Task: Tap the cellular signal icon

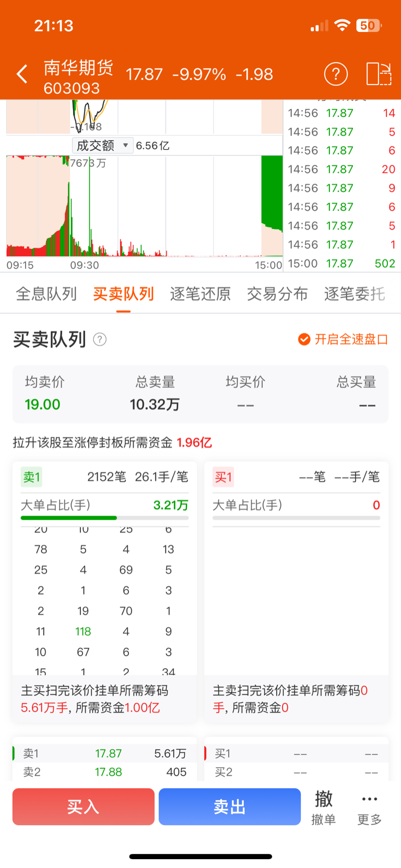Action: (x=319, y=26)
